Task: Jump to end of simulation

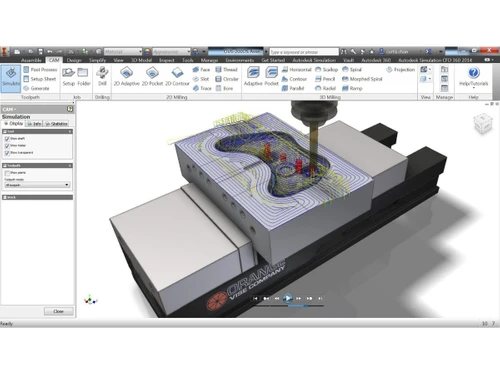Action: pyautogui.click(x=320, y=298)
